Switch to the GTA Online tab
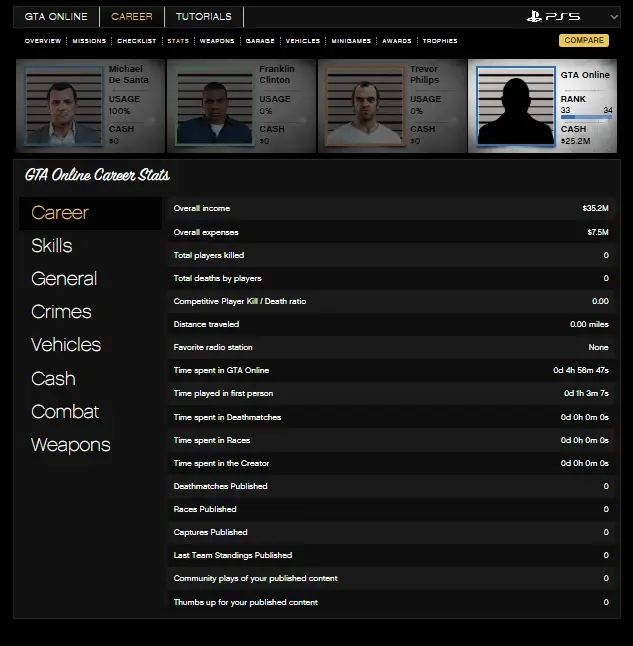 coord(56,17)
